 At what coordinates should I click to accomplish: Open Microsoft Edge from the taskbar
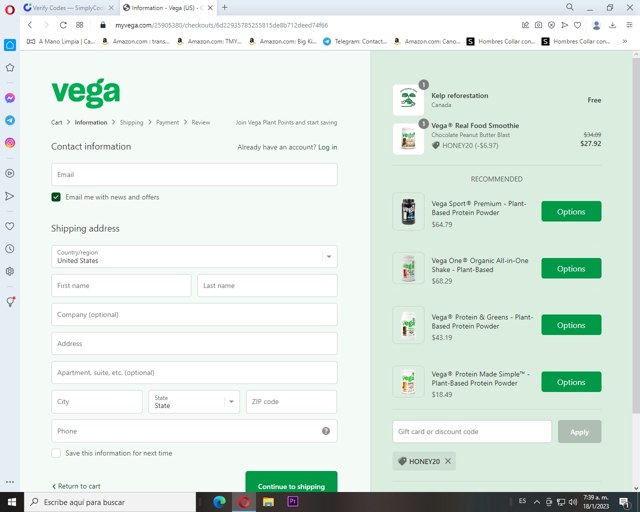tap(219, 502)
